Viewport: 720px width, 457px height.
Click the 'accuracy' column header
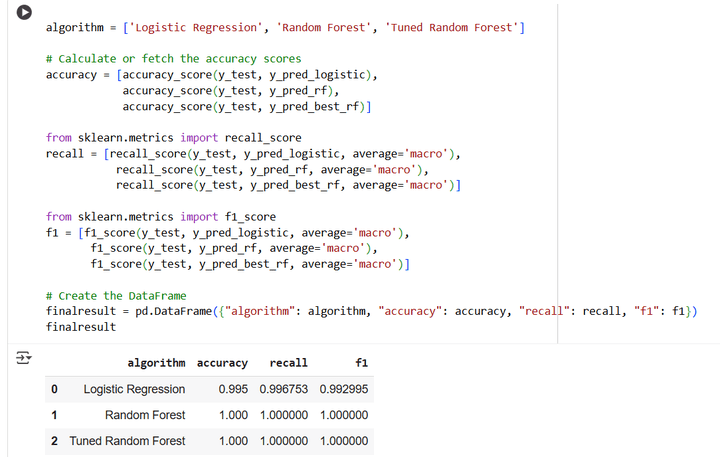tap(222, 363)
